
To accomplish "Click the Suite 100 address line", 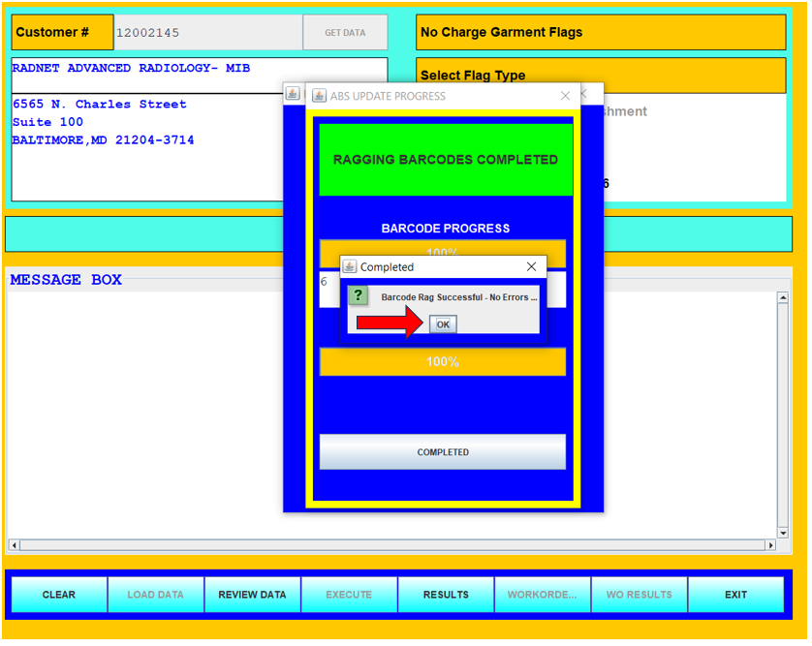I will pos(47,123).
